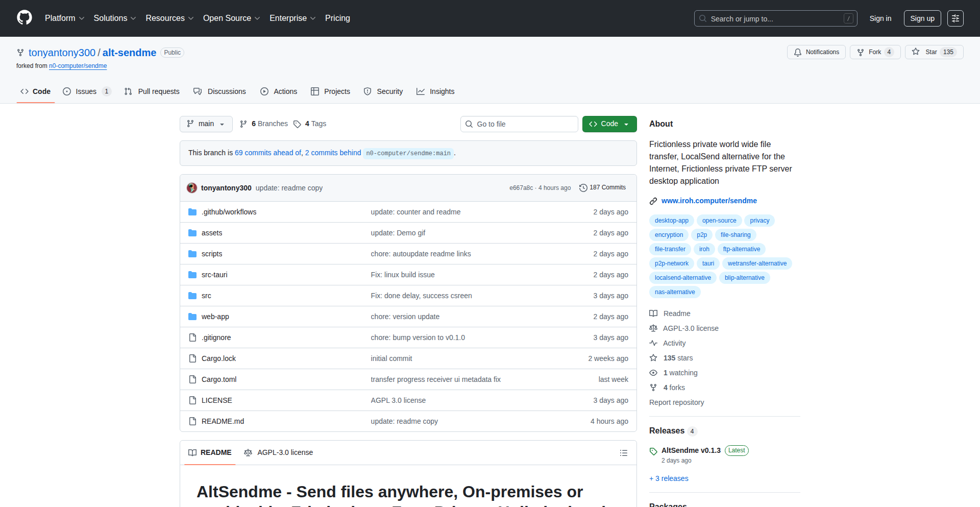Click the tag icon next to Tags
This screenshot has height=507, width=980.
pyautogui.click(x=297, y=124)
